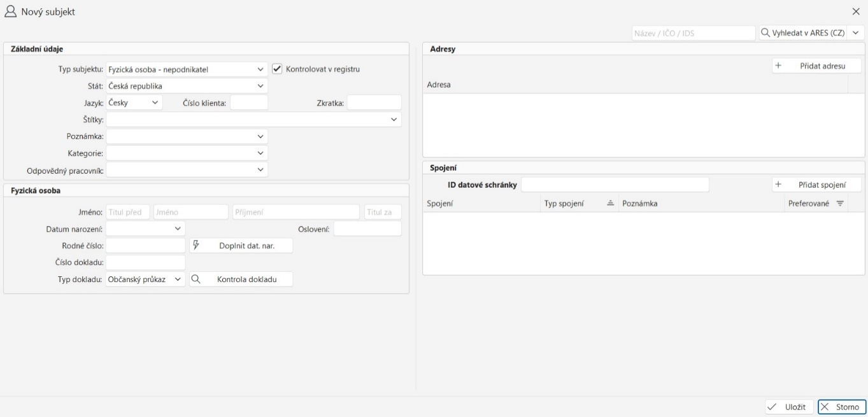
Task: Click the sort icon in Typ spojení column
Action: click(609, 203)
